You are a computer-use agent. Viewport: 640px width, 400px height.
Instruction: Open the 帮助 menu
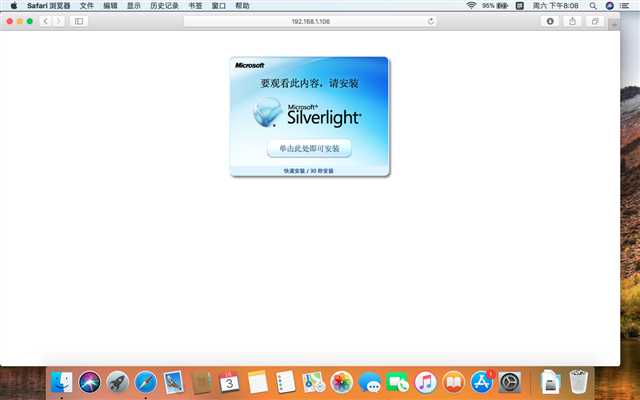coord(242,6)
